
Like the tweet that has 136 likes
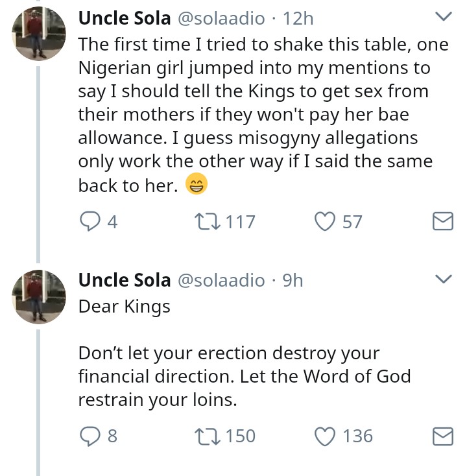tap(324, 436)
